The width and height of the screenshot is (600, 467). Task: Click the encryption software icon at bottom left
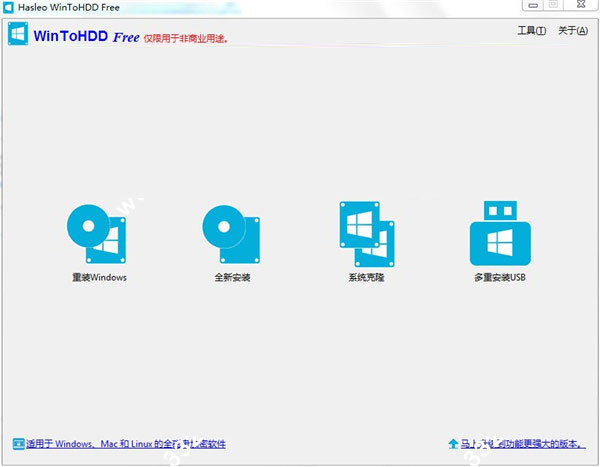click(18, 444)
